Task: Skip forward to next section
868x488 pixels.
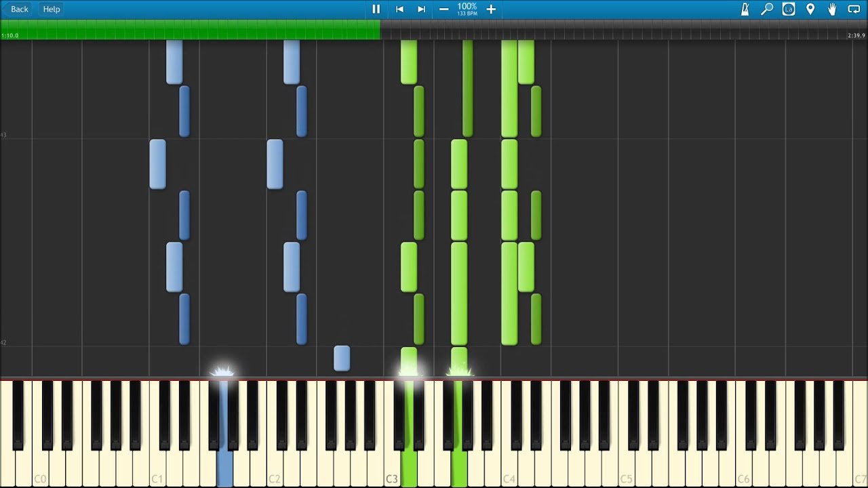Action: pos(421,9)
